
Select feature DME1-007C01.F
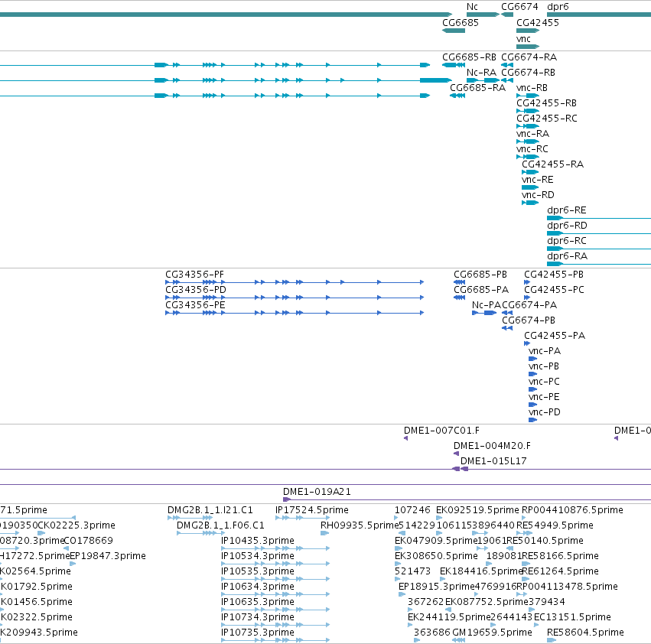point(441,431)
